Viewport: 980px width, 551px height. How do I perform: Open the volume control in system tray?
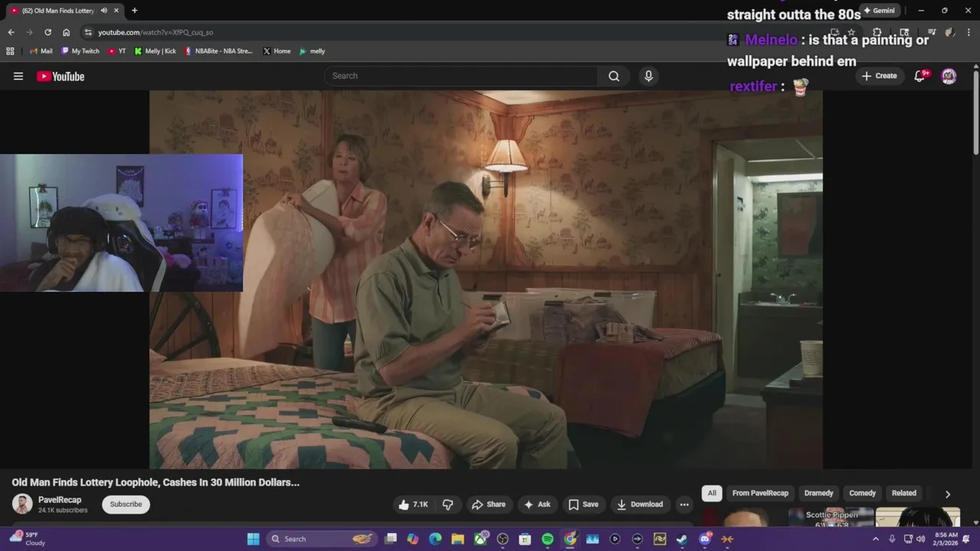920,539
